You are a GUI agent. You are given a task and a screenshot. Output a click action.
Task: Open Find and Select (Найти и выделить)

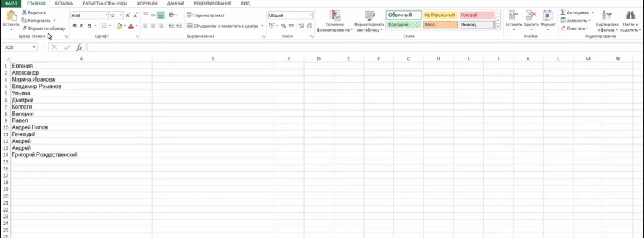[x=630, y=21]
